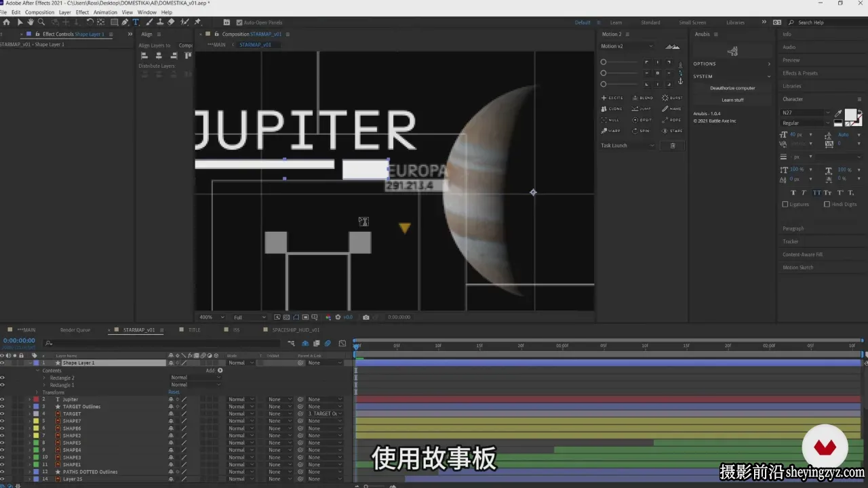Select the Puppet Pin tool
The width and height of the screenshot is (868, 488).
pyautogui.click(x=197, y=22)
